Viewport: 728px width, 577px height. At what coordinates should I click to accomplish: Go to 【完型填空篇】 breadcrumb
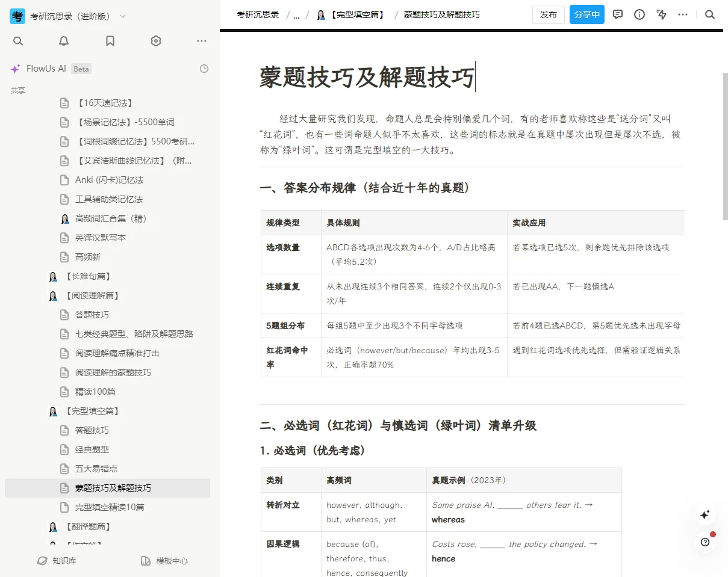(x=352, y=14)
